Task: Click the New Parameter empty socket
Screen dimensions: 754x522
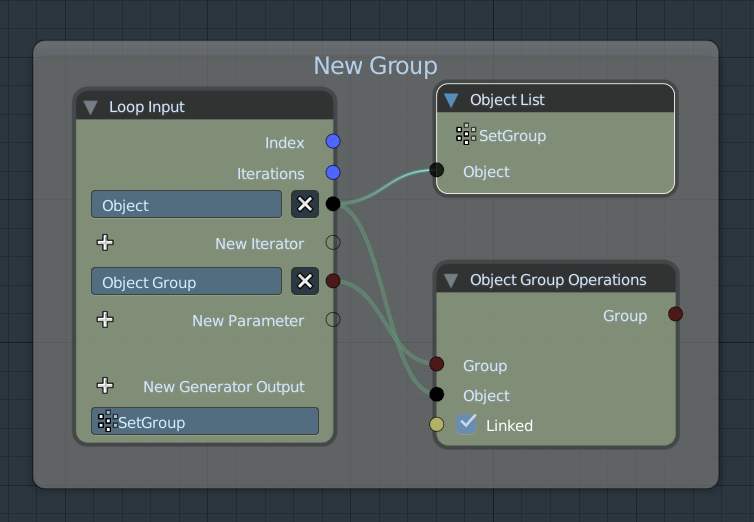Action: point(333,319)
